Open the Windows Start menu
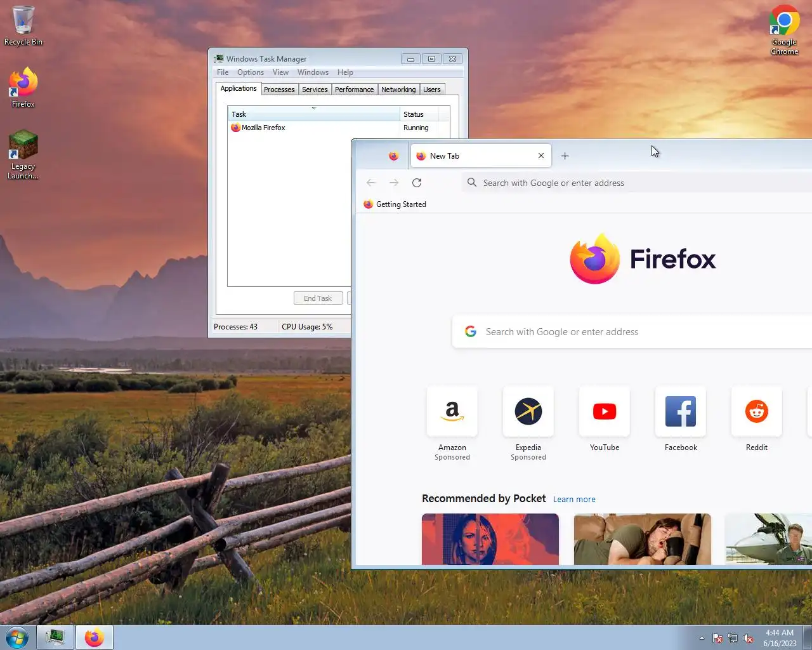 point(17,637)
